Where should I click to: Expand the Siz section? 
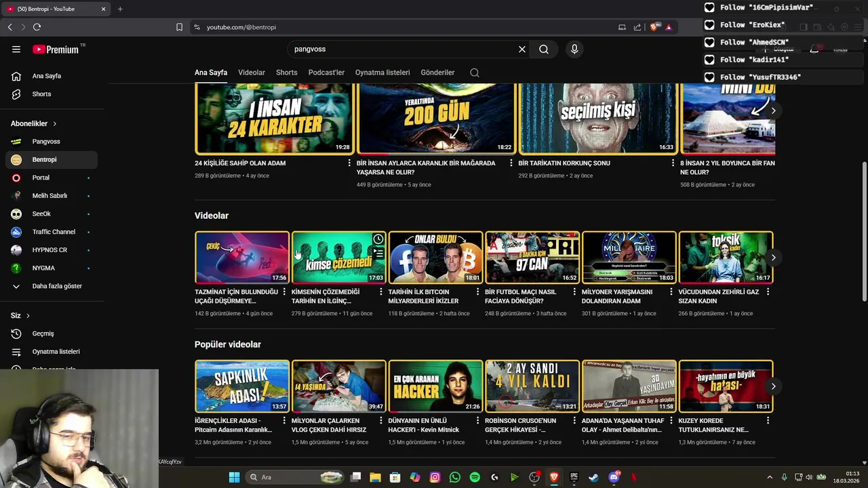click(x=20, y=316)
